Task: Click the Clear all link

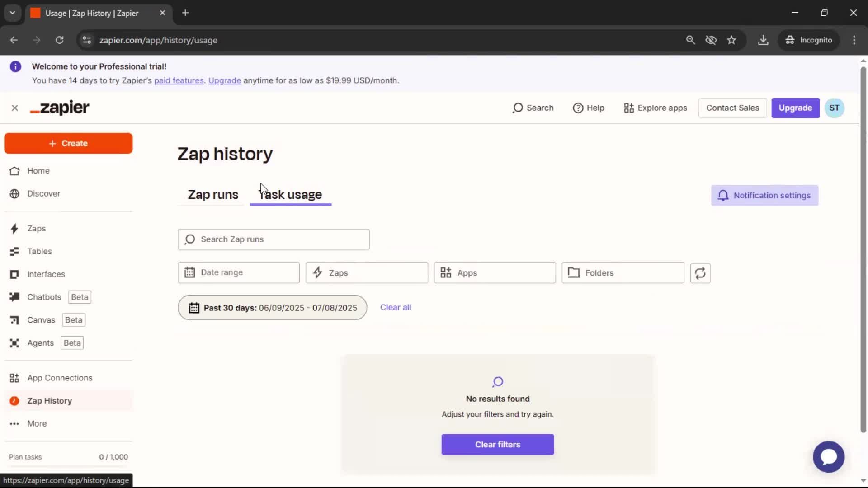Action: click(x=396, y=307)
